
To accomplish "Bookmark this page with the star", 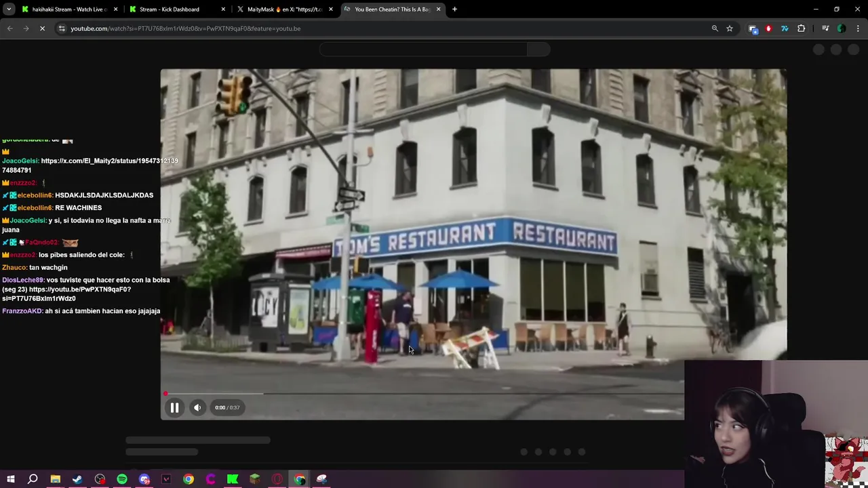I will tap(730, 28).
